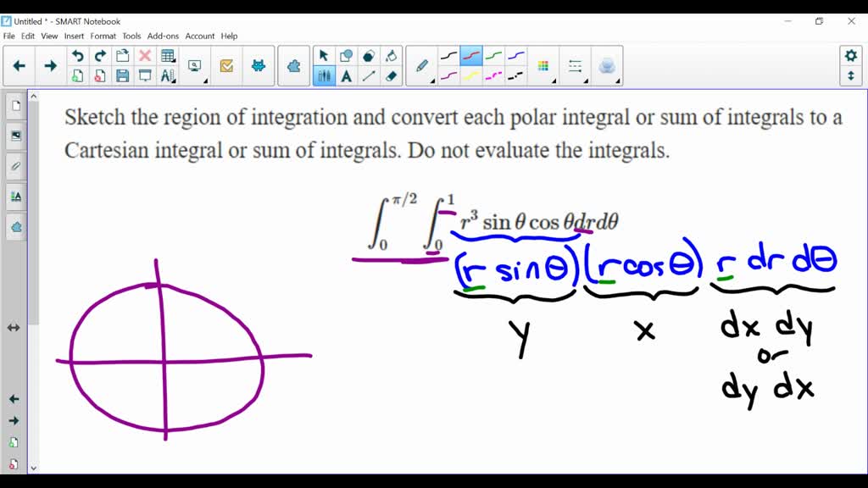Save the current notebook file
The height and width of the screenshot is (488, 868).
point(123,75)
